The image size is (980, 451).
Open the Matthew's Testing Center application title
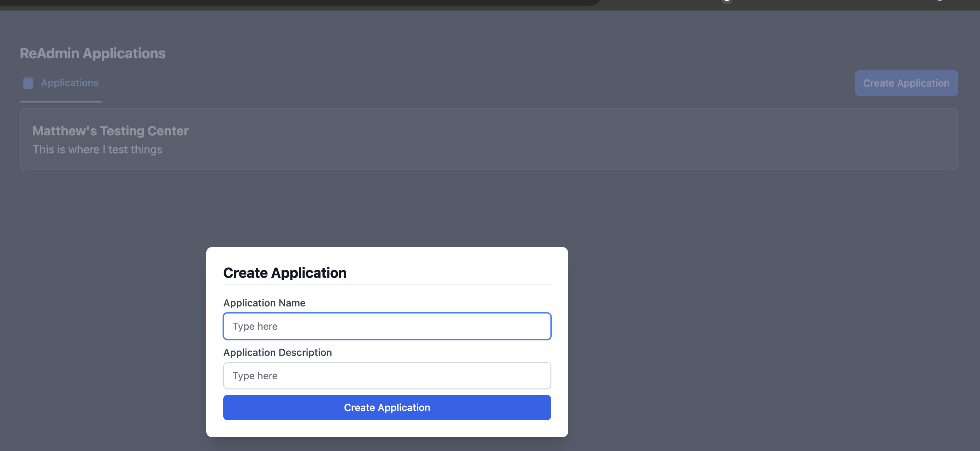click(110, 131)
